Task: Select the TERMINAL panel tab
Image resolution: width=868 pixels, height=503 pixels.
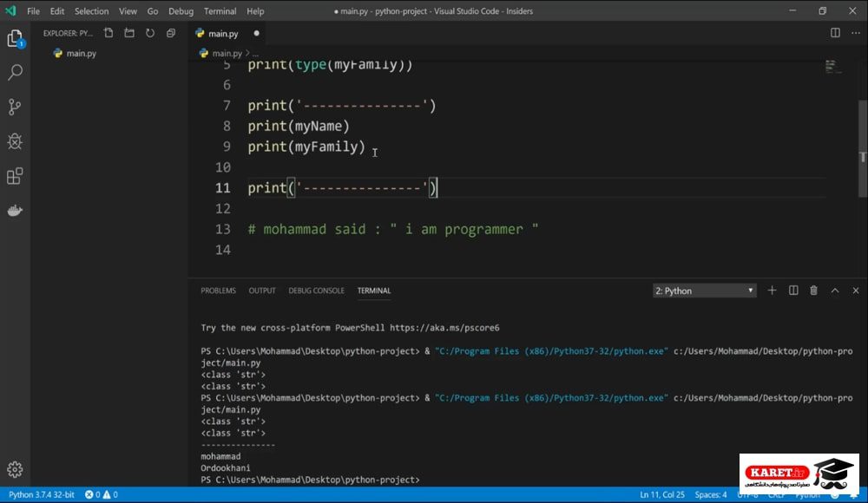Action: (373, 291)
